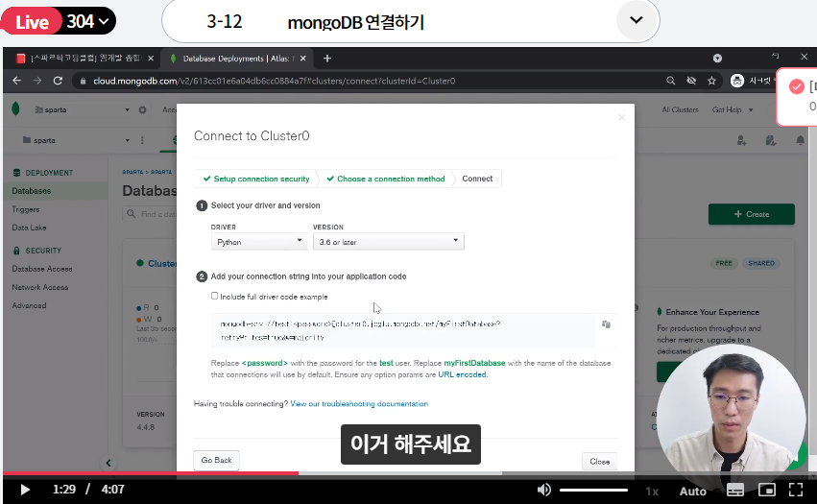Close the Database Deployments tab
This screenshot has height=504, width=817.
coord(302,59)
